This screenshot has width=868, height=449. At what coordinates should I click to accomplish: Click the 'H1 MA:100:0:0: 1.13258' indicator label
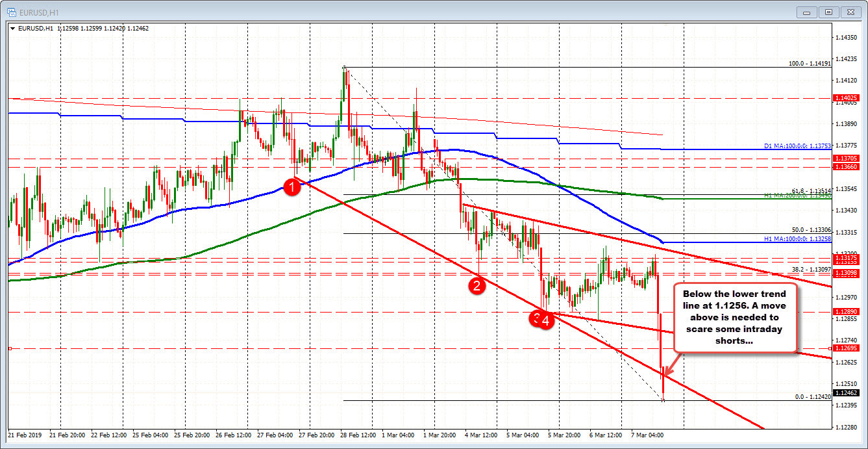point(797,239)
